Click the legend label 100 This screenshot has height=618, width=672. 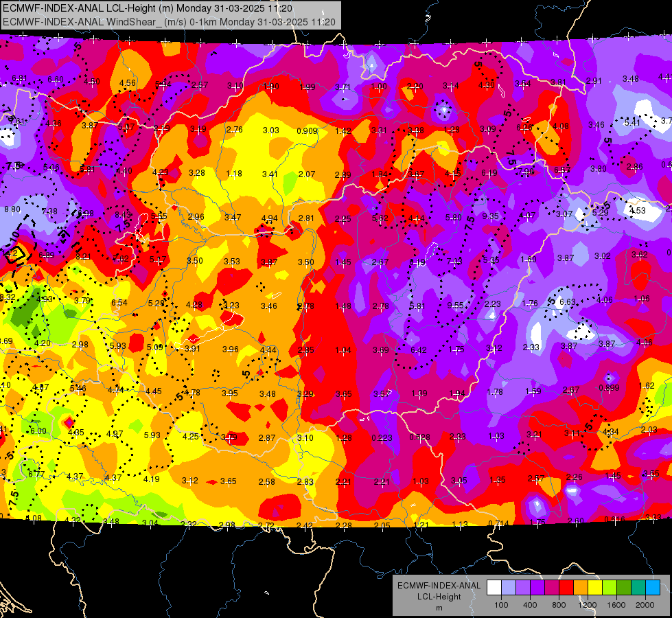pyautogui.click(x=501, y=605)
